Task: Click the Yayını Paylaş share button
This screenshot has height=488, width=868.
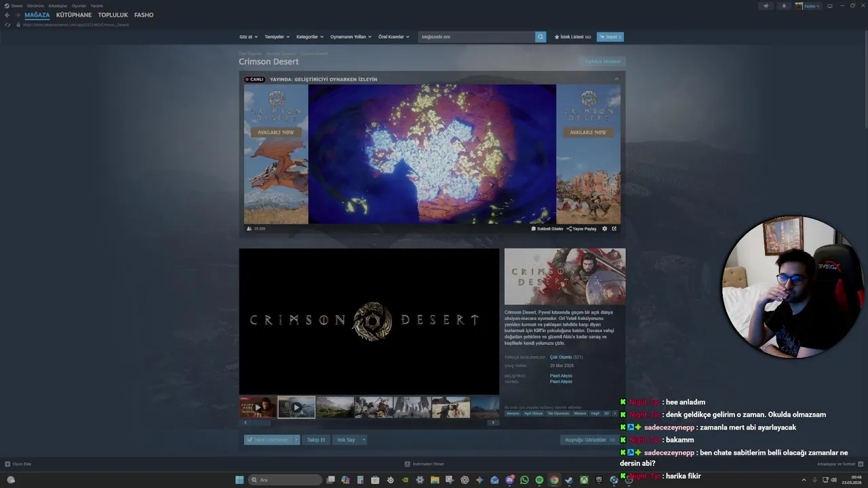Action: click(582, 228)
